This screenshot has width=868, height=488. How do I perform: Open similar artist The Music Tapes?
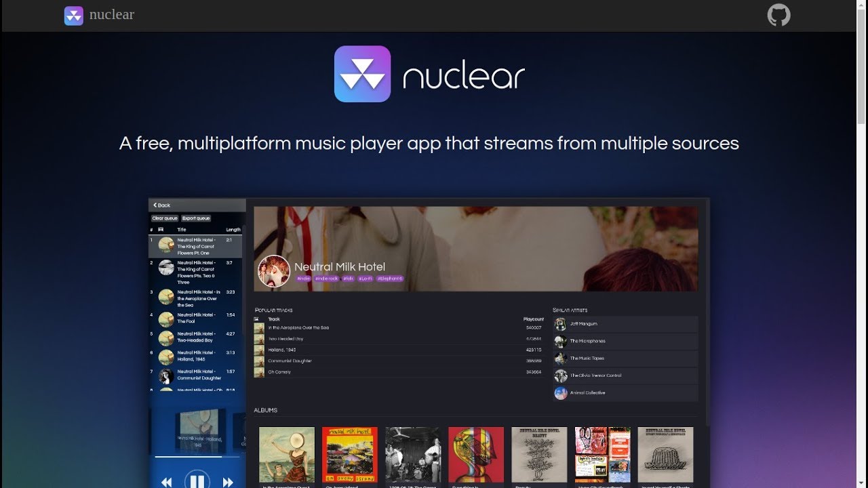tap(625, 359)
